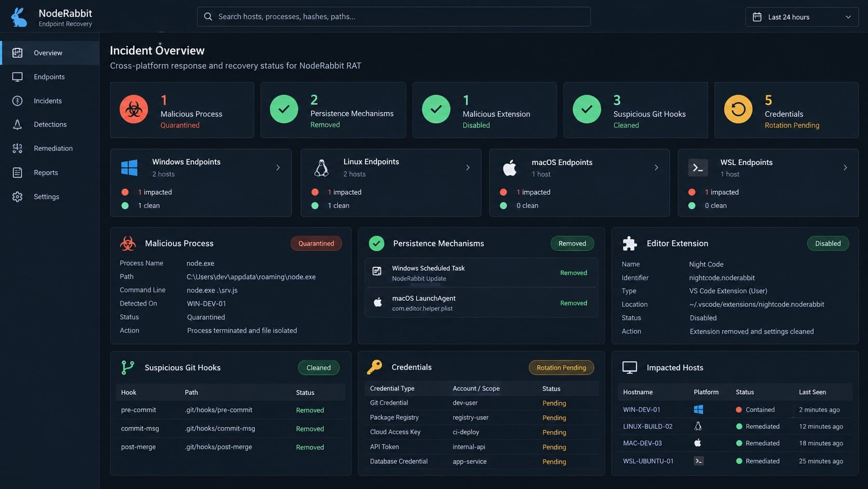Click the .git/hooks/commit-msg path

(220, 429)
